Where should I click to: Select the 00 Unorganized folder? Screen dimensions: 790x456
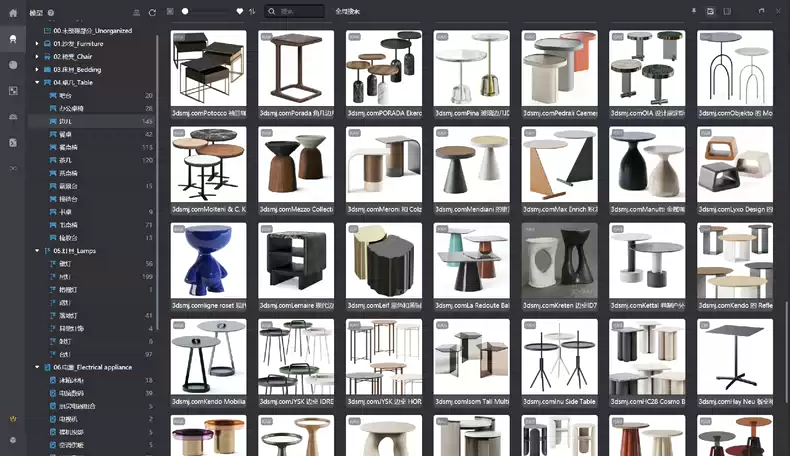coord(93,31)
